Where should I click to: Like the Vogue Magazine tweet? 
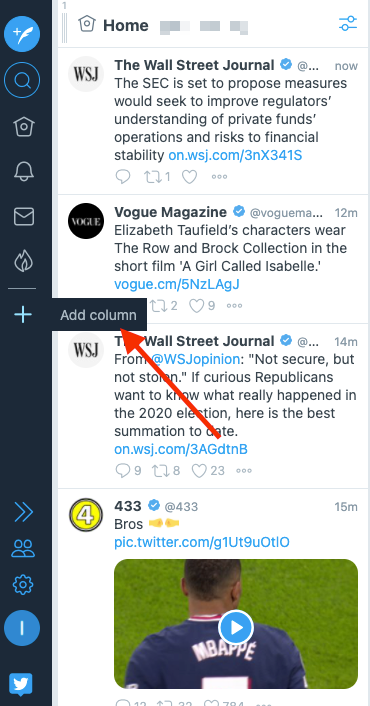coord(197,306)
